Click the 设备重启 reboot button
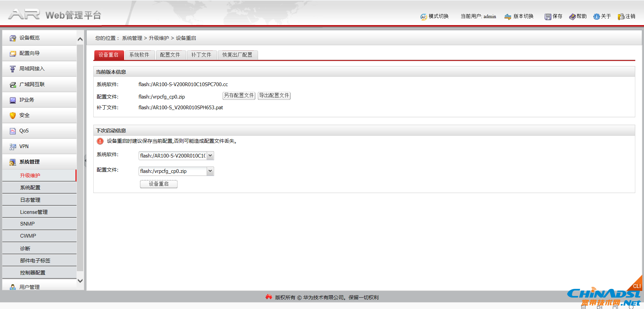The image size is (644, 309). (x=158, y=184)
